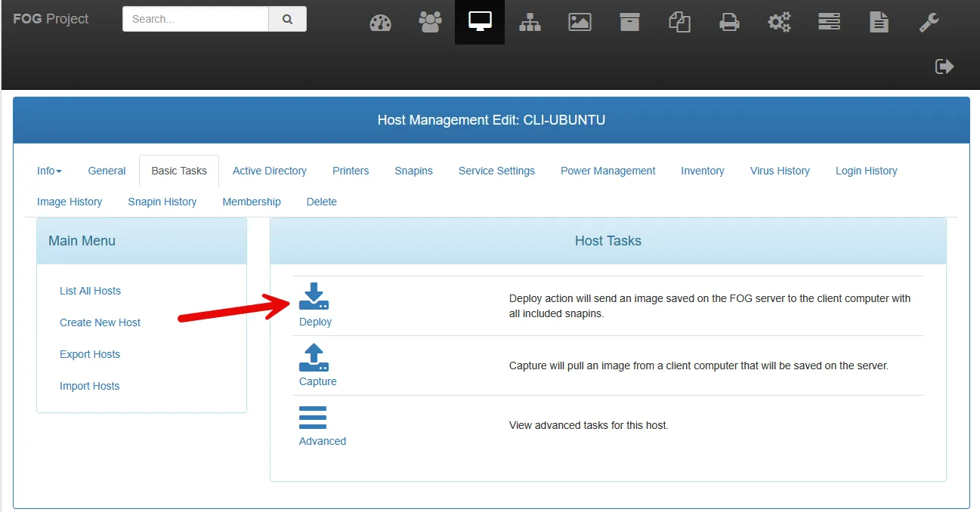Open the FOG configuration wrench icon
Screen dimensions: 980x512
[929, 22]
